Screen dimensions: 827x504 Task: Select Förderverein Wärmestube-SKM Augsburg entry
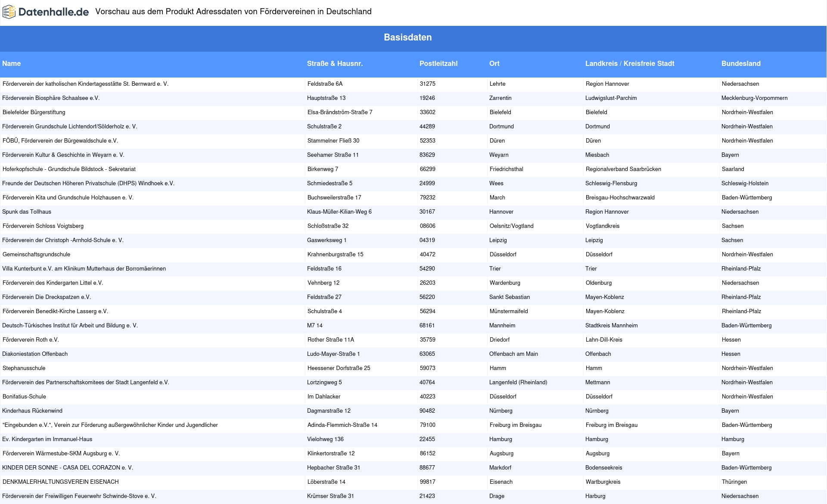(61, 454)
